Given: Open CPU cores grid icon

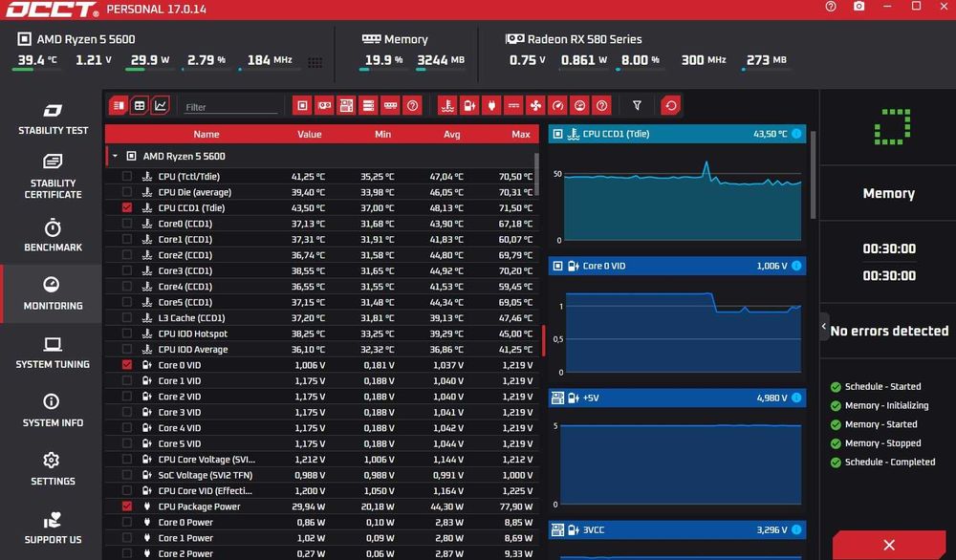Looking at the screenshot, I should pyautogui.click(x=315, y=62).
